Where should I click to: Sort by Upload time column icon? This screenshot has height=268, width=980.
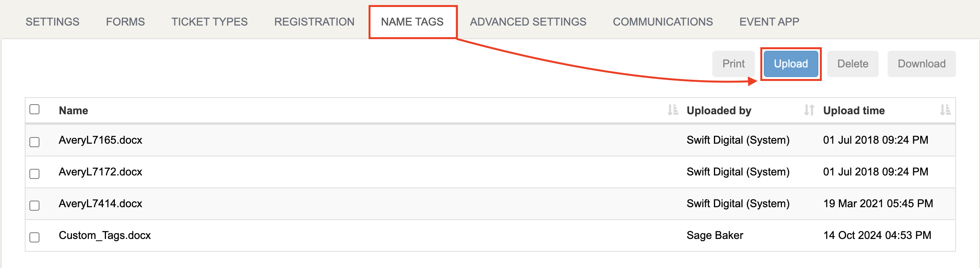tap(945, 110)
